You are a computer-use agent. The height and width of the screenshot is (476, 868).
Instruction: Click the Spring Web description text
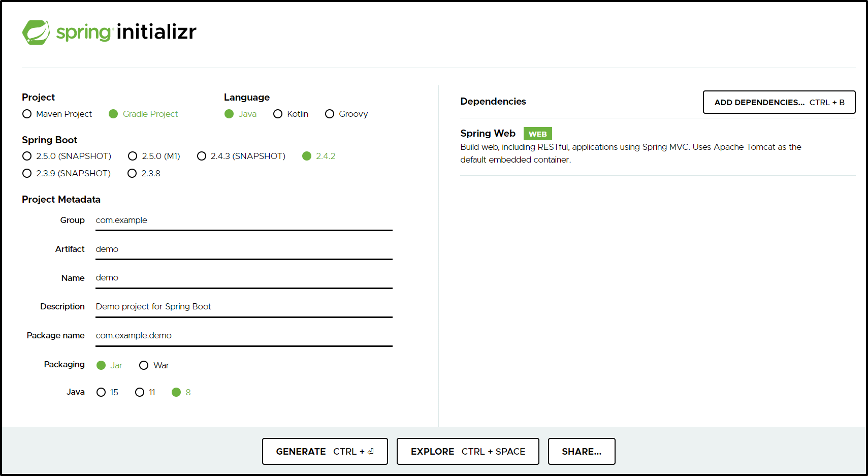click(x=631, y=153)
